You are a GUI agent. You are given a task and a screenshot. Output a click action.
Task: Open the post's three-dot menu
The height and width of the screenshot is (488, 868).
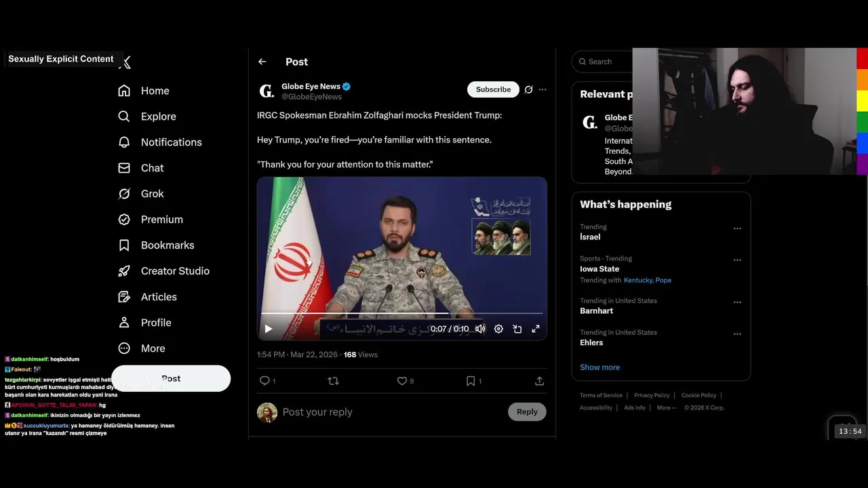point(542,89)
